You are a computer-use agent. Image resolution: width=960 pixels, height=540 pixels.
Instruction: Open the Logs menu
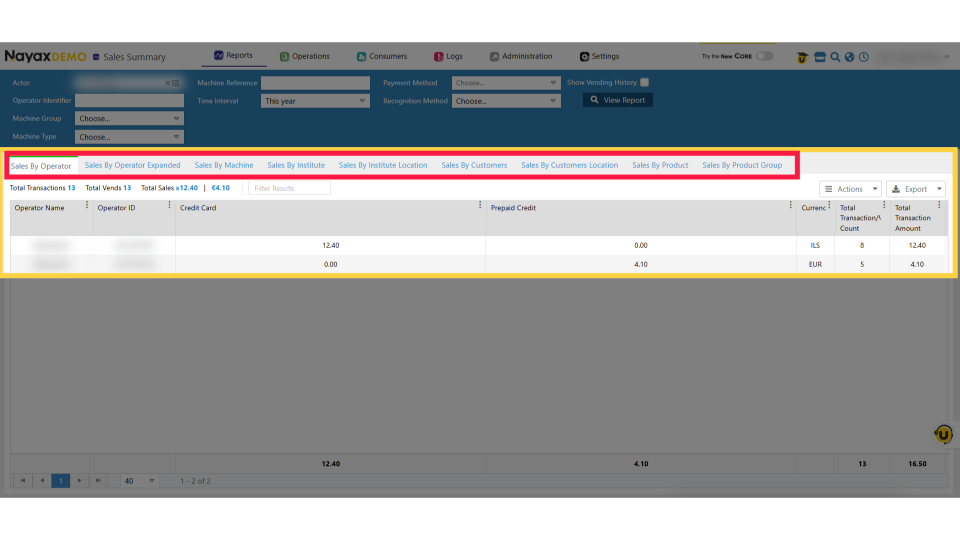[x=448, y=56]
